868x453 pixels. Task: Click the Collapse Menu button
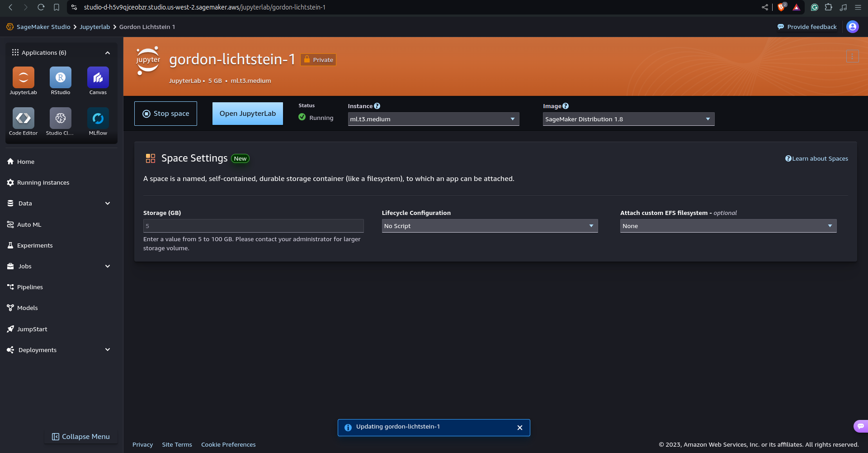[81, 437]
